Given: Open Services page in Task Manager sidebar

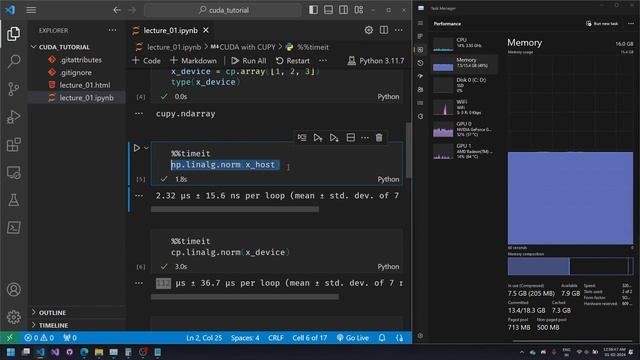Looking at the screenshot, I should (x=420, y=116).
